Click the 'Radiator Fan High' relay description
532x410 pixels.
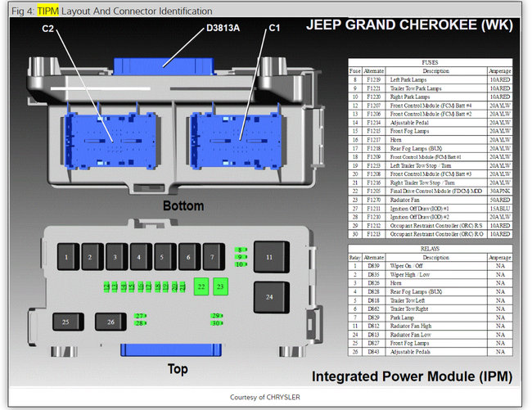click(x=411, y=327)
